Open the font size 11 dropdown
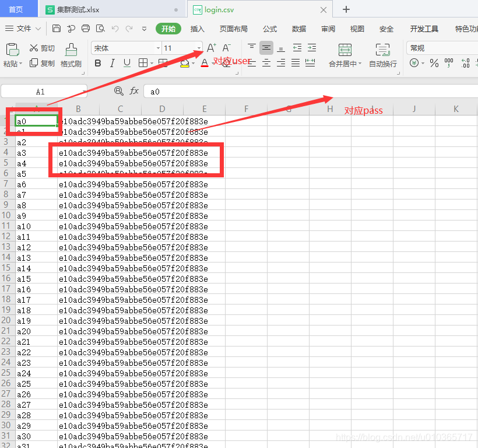Screen dimensions: 478x448 pyautogui.click(x=199, y=47)
